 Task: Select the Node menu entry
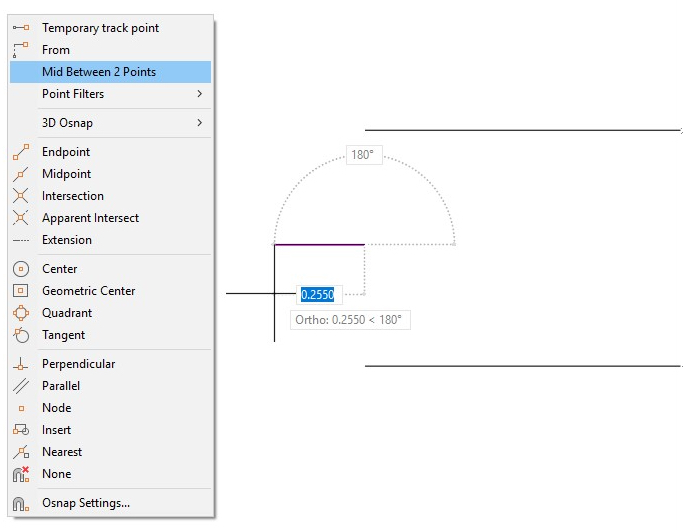tap(110, 408)
